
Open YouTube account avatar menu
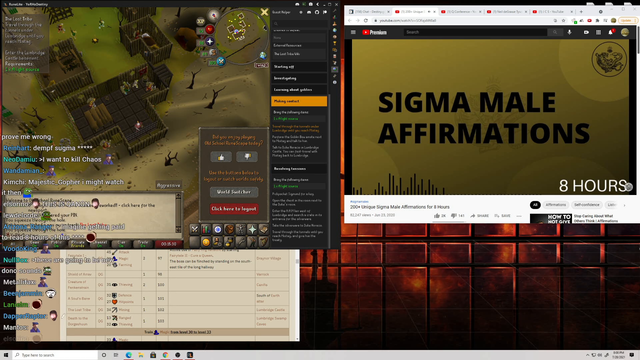625,32
